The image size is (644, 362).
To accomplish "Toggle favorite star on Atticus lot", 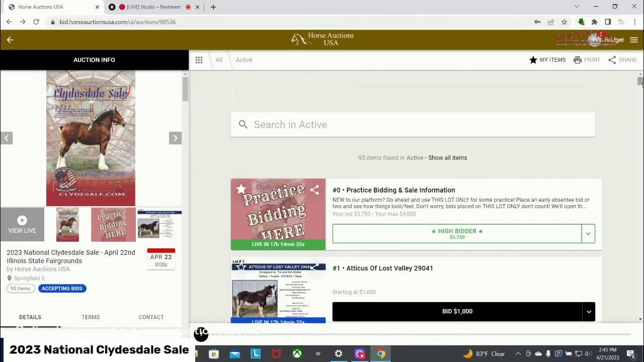I will point(241,267).
